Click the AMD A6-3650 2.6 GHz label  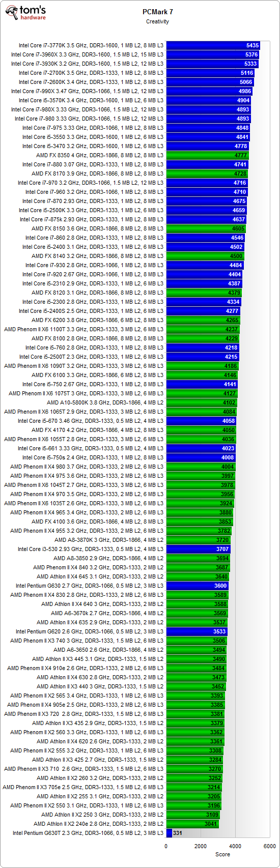click(108, 650)
